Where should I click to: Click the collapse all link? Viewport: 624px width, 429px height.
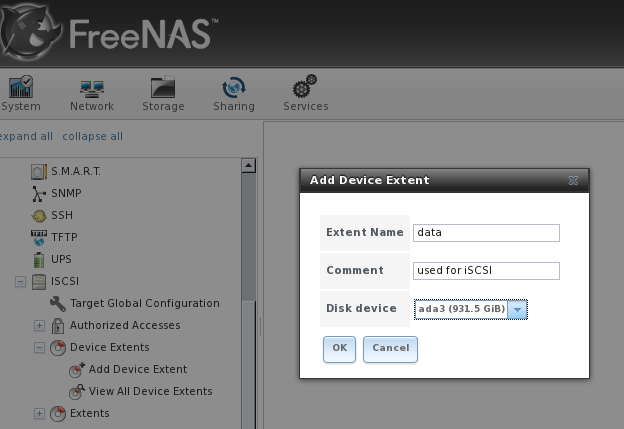[93, 136]
